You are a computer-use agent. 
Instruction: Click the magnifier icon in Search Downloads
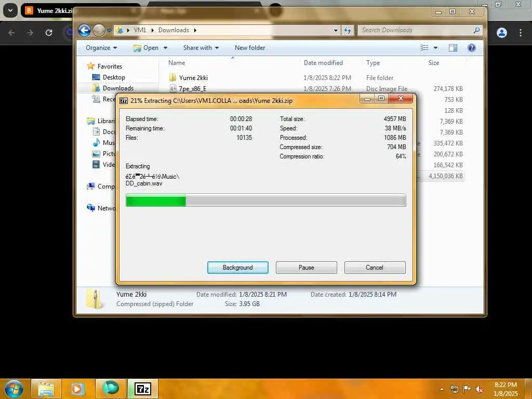click(476, 30)
